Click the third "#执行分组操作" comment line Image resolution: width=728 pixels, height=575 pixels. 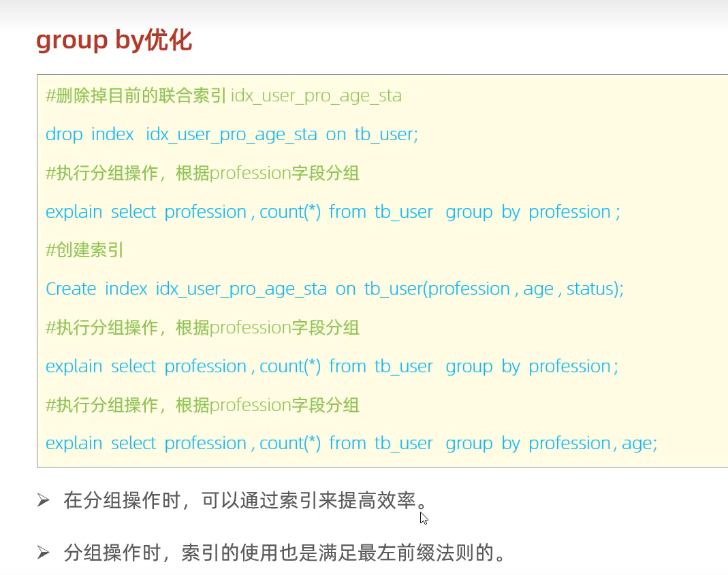[202, 405]
